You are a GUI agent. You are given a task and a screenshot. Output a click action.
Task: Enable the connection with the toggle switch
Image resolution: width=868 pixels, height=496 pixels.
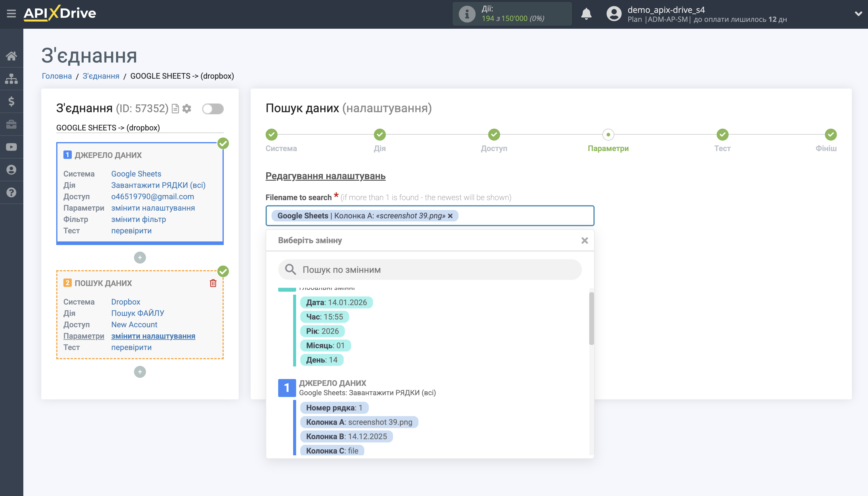[x=213, y=108]
